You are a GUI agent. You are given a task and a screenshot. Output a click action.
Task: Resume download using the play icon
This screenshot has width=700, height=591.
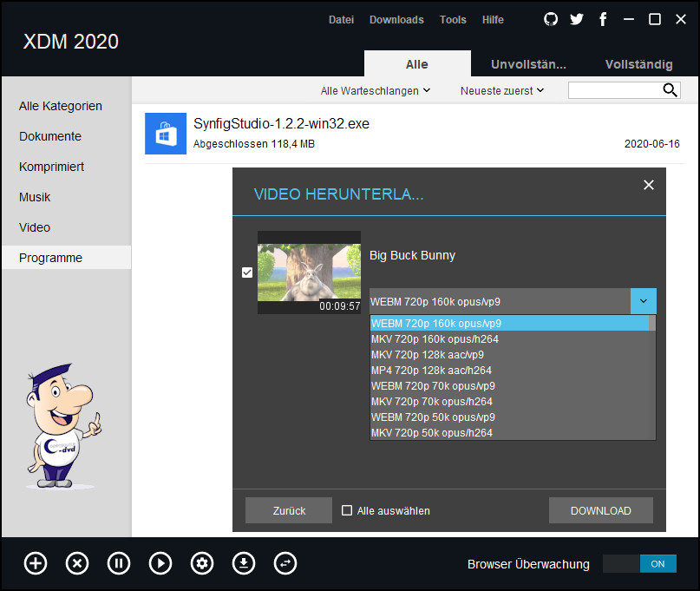pyautogui.click(x=160, y=563)
